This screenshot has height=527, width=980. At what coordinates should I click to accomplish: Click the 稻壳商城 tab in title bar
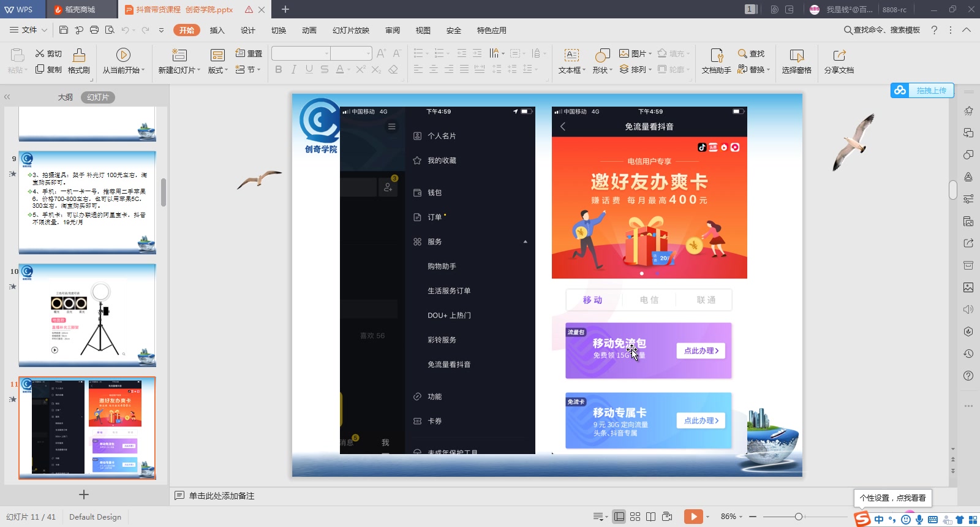80,9
